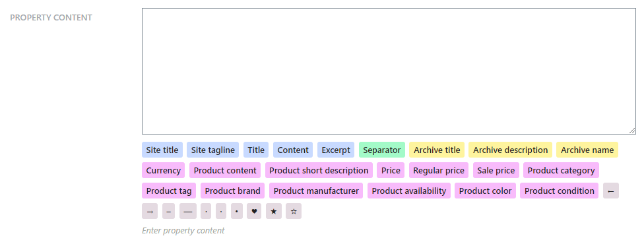The width and height of the screenshot is (644, 242).
Task: Insert the Product short description tag
Action: point(319,170)
